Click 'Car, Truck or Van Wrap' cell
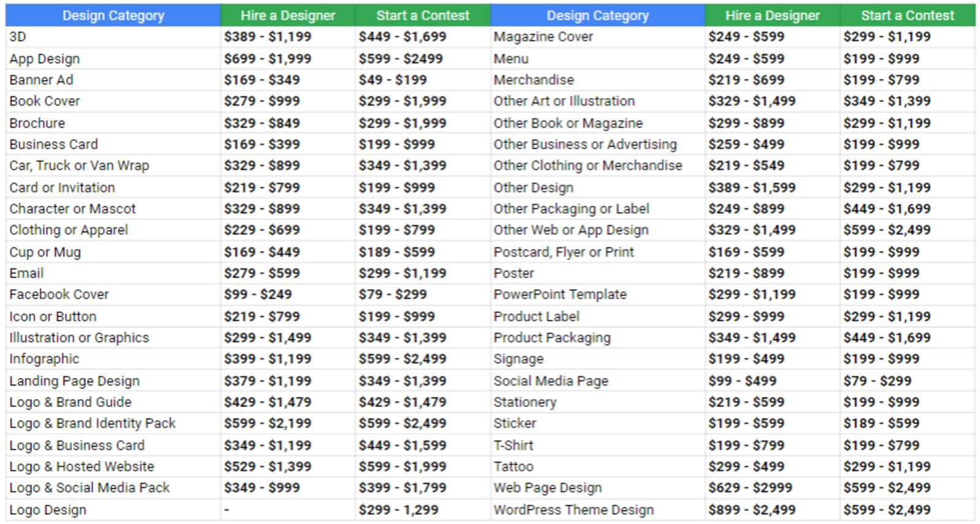The width and height of the screenshot is (980, 524). click(113, 165)
